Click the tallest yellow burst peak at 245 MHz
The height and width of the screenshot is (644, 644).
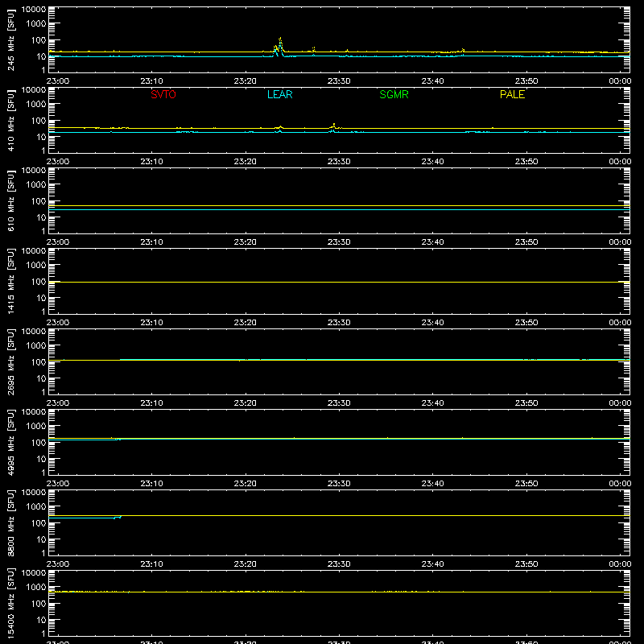point(280,39)
